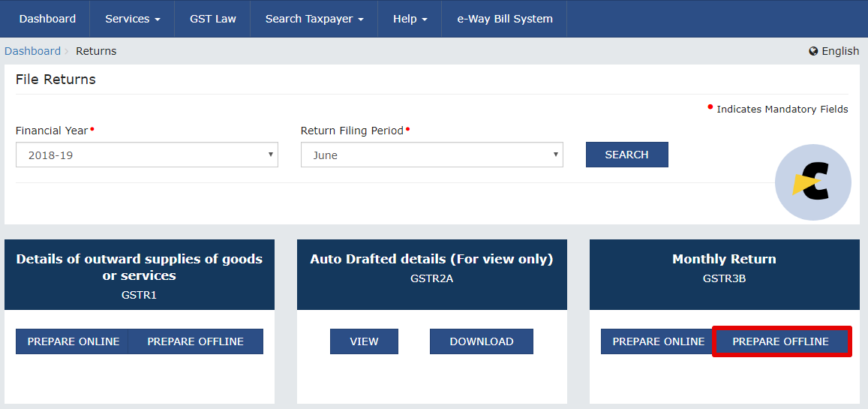The width and height of the screenshot is (868, 409).
Task: Open the GST Law menu item
Action: [212, 19]
